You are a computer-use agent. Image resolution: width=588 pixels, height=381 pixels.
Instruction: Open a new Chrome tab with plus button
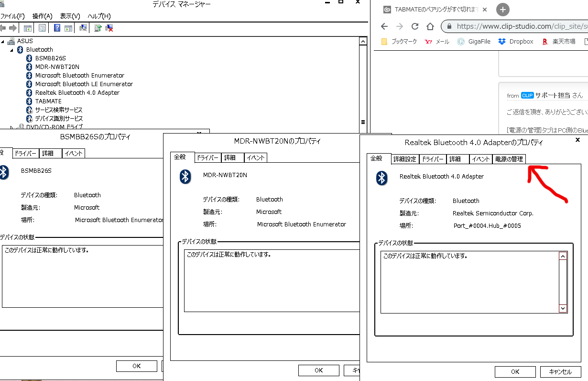(x=502, y=10)
